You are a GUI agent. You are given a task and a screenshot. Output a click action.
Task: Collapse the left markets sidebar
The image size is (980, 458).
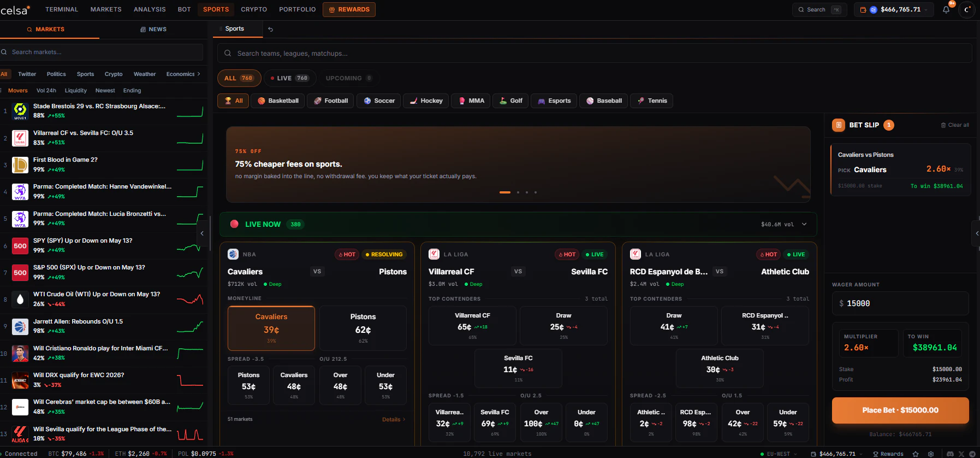[x=202, y=233]
